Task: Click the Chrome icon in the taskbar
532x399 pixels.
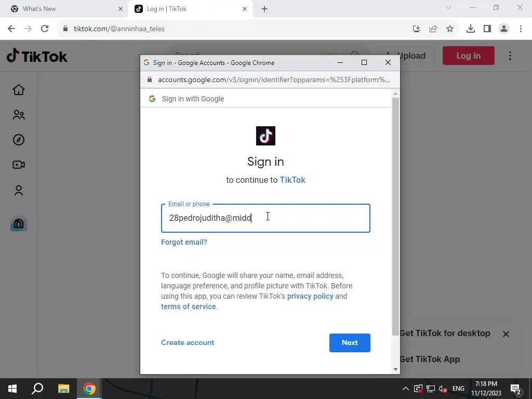Action: click(89, 389)
